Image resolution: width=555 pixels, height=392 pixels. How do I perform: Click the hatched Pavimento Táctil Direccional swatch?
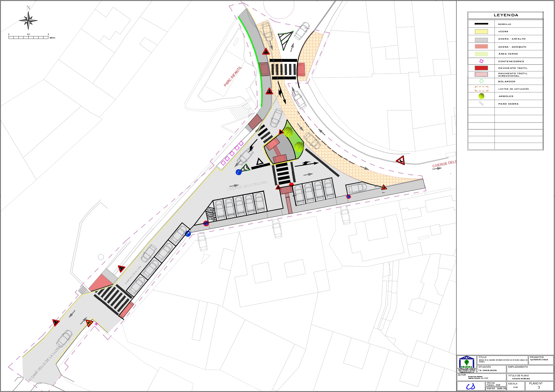tap(481, 74)
